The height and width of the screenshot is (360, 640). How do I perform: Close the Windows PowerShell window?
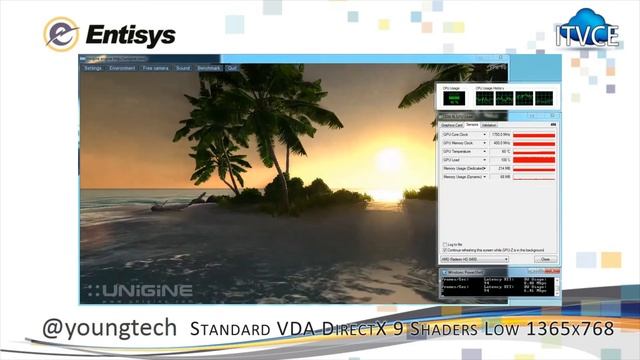pyautogui.click(x=552, y=271)
